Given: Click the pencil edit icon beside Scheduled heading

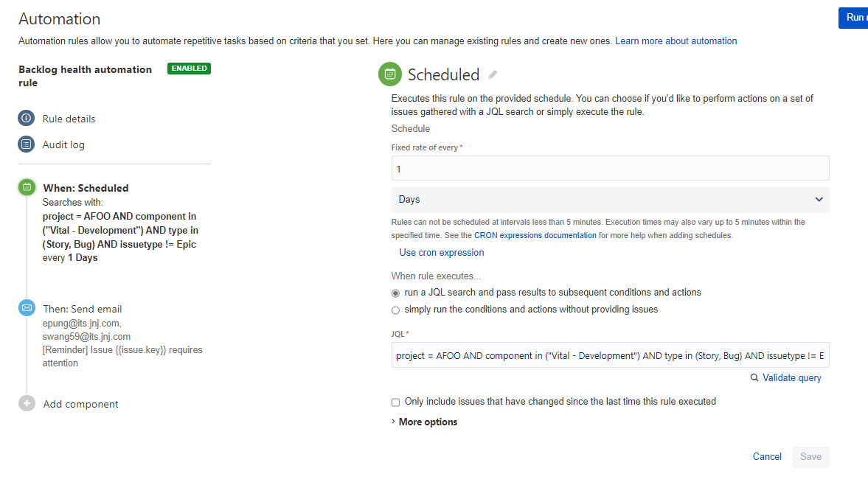Looking at the screenshot, I should 493,74.
